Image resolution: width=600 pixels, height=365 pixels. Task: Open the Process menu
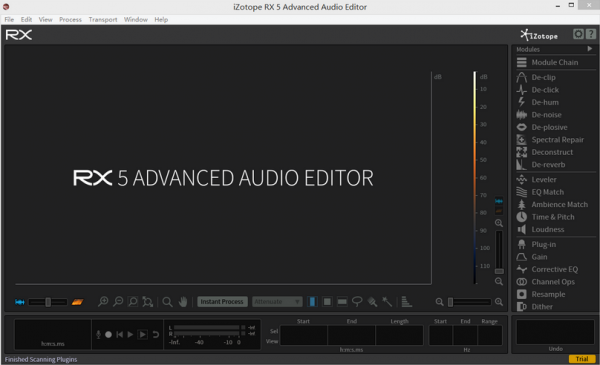tap(70, 20)
